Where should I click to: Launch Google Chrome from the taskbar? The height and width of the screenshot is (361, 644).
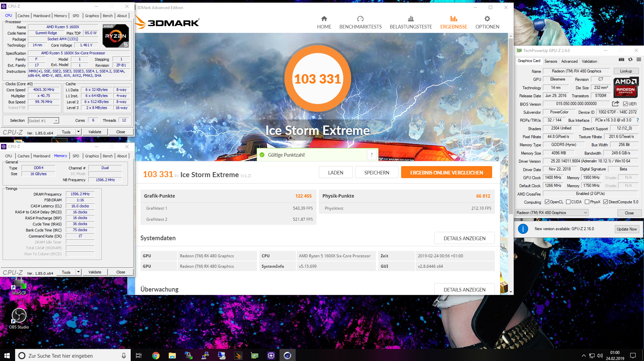click(156, 356)
